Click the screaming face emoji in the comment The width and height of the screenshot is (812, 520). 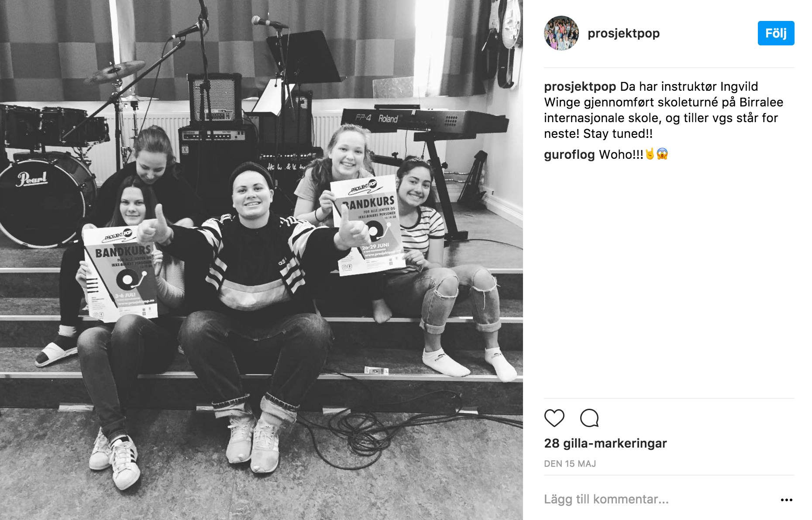coord(662,154)
